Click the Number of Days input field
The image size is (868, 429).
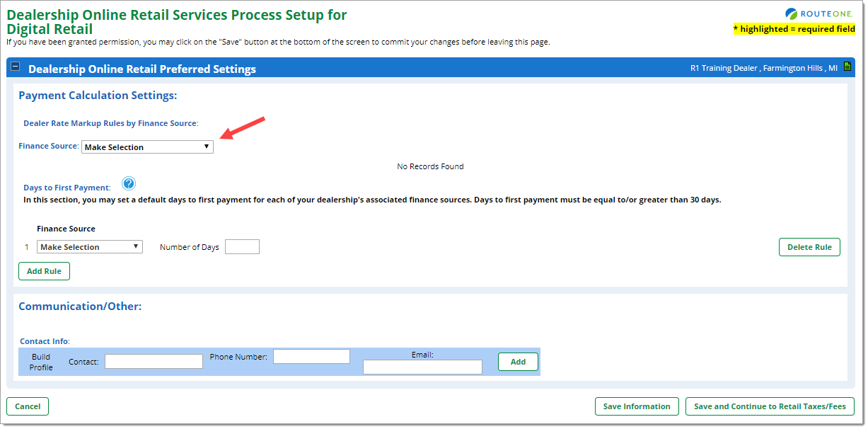[x=242, y=247]
